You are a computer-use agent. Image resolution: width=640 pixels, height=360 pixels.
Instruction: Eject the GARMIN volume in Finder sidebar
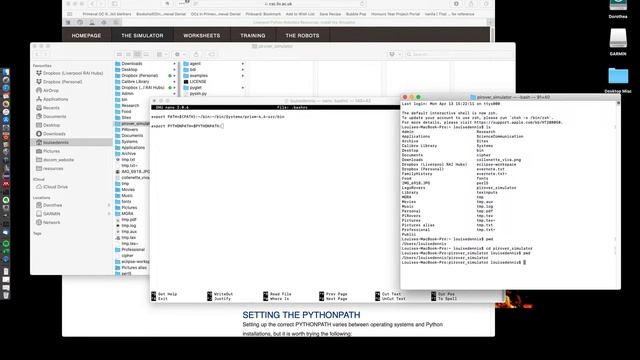click(109, 213)
